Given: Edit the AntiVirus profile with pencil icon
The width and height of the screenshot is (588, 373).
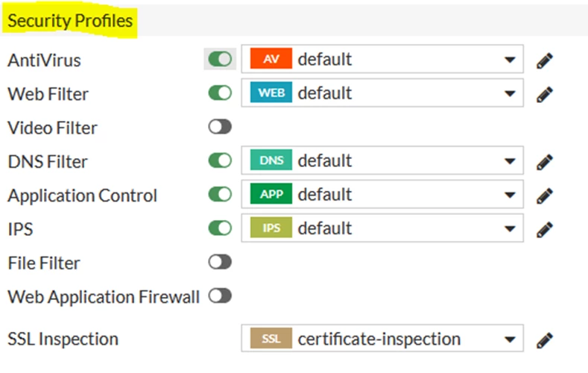Looking at the screenshot, I should [x=545, y=60].
